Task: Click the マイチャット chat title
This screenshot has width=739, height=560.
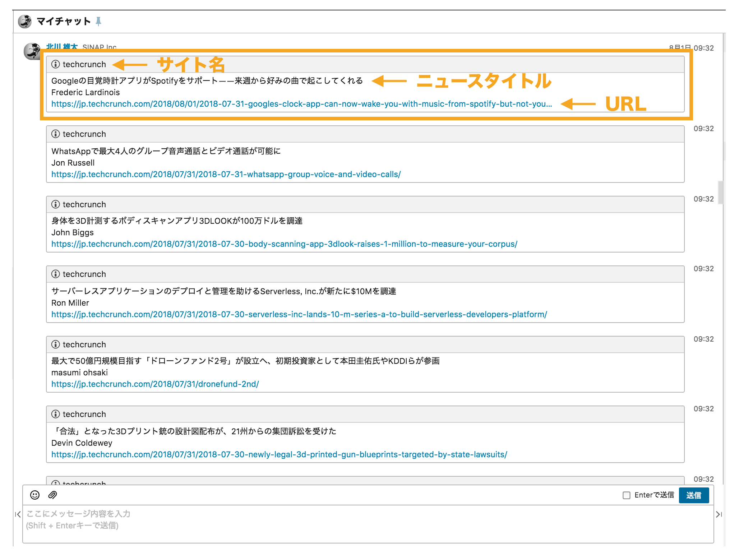Action: (64, 22)
